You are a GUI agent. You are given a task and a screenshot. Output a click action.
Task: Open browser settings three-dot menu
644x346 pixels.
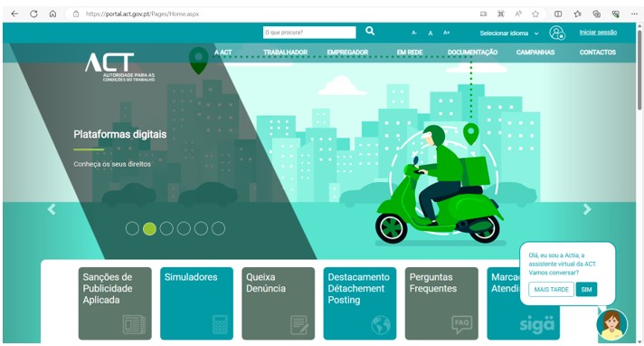634,14
